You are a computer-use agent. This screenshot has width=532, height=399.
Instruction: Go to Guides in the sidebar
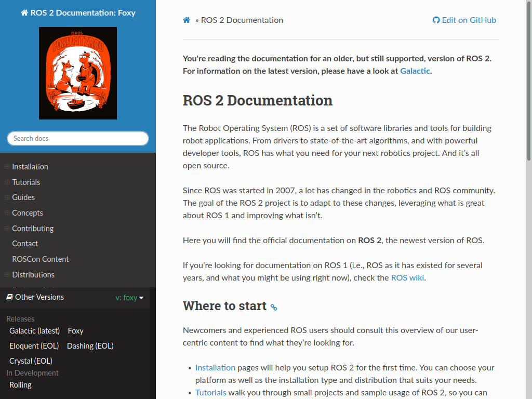tap(23, 197)
